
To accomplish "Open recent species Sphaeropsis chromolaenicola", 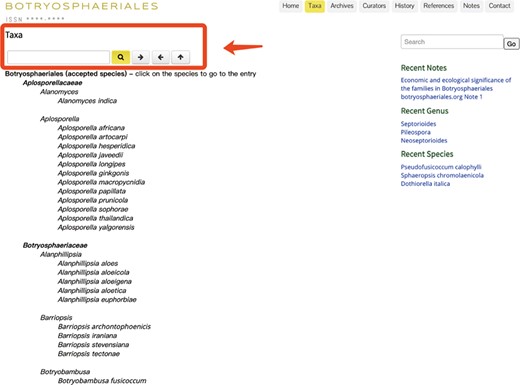I will [442, 175].
